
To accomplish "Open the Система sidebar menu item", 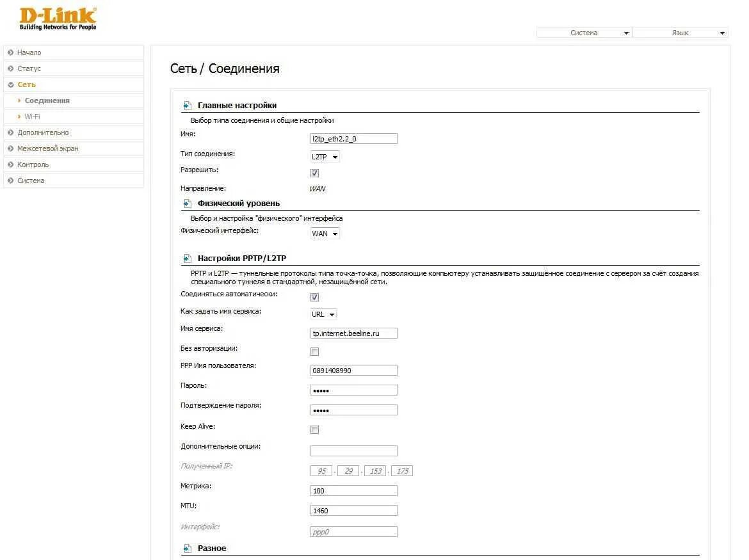I will (x=74, y=180).
